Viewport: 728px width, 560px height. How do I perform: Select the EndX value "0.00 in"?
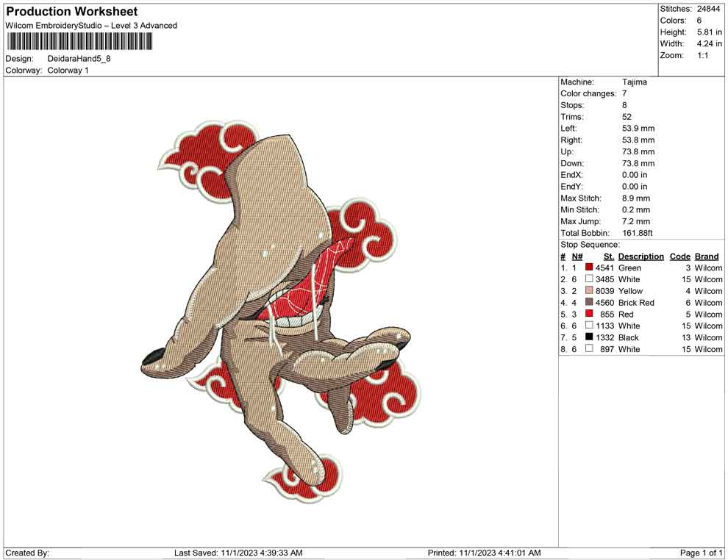(x=635, y=175)
